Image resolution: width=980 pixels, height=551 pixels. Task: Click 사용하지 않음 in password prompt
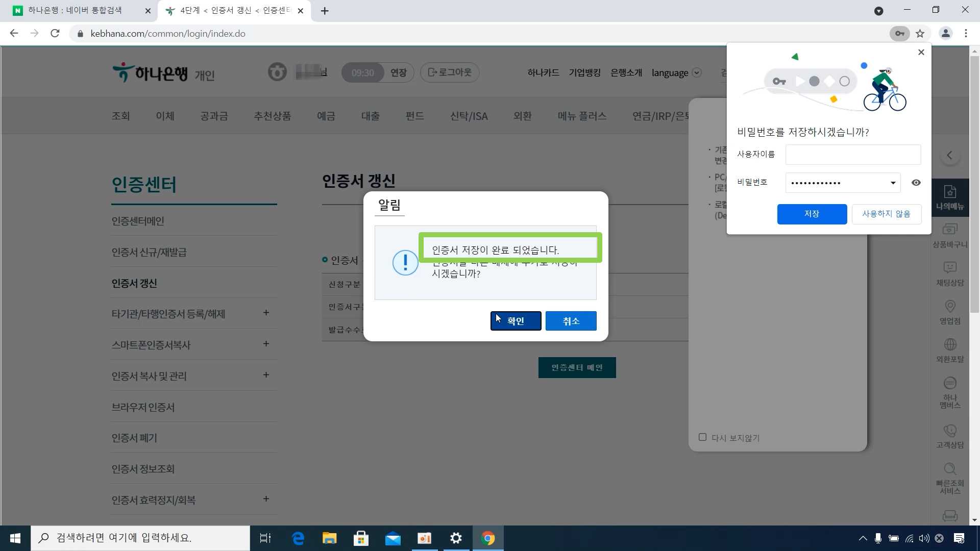tap(886, 214)
